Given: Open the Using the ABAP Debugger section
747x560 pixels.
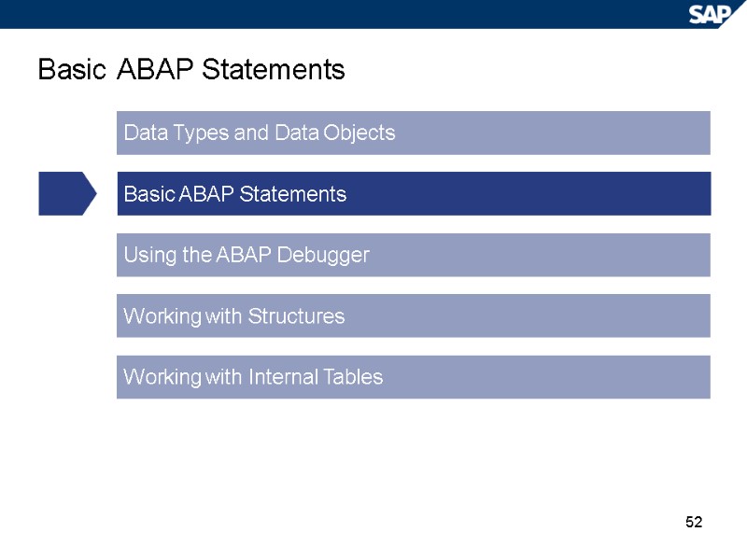Looking at the screenshot, I should [x=413, y=255].
